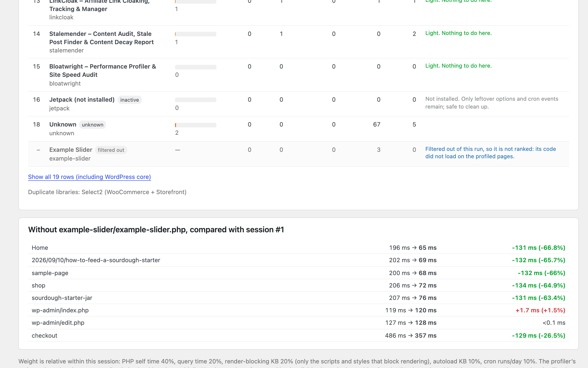
Task: Click the '<0.1 ms' delta value
Action: click(554, 323)
